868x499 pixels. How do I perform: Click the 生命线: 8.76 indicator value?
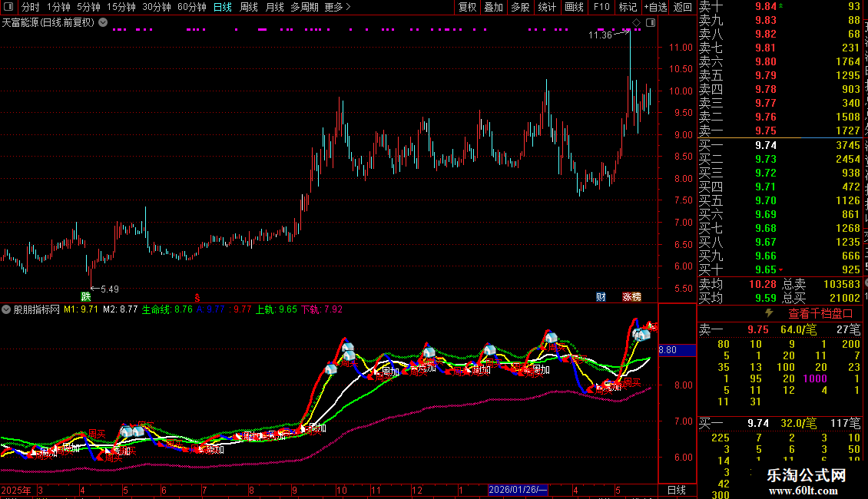click(167, 309)
